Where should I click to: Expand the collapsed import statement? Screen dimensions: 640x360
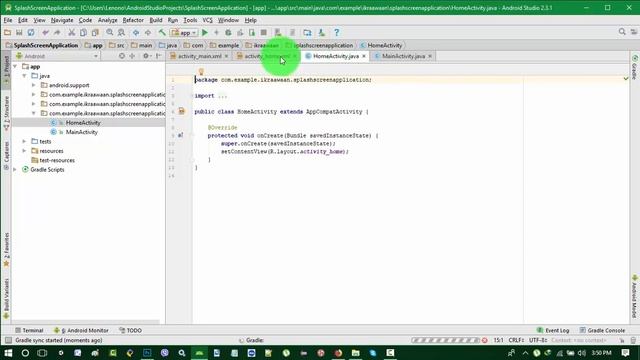[x=222, y=96]
